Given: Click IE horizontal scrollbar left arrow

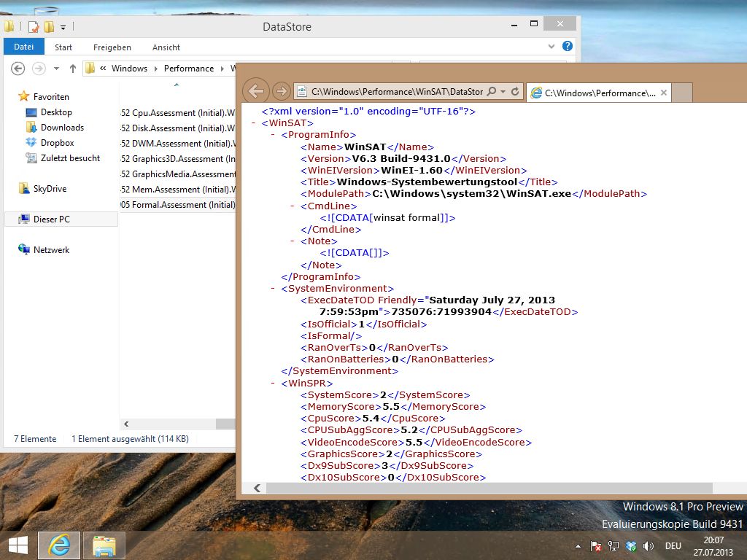Looking at the screenshot, I should pos(258,488).
